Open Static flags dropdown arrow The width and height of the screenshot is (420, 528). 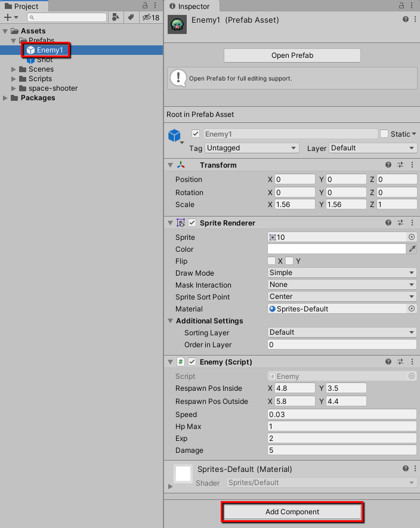pyautogui.click(x=414, y=134)
